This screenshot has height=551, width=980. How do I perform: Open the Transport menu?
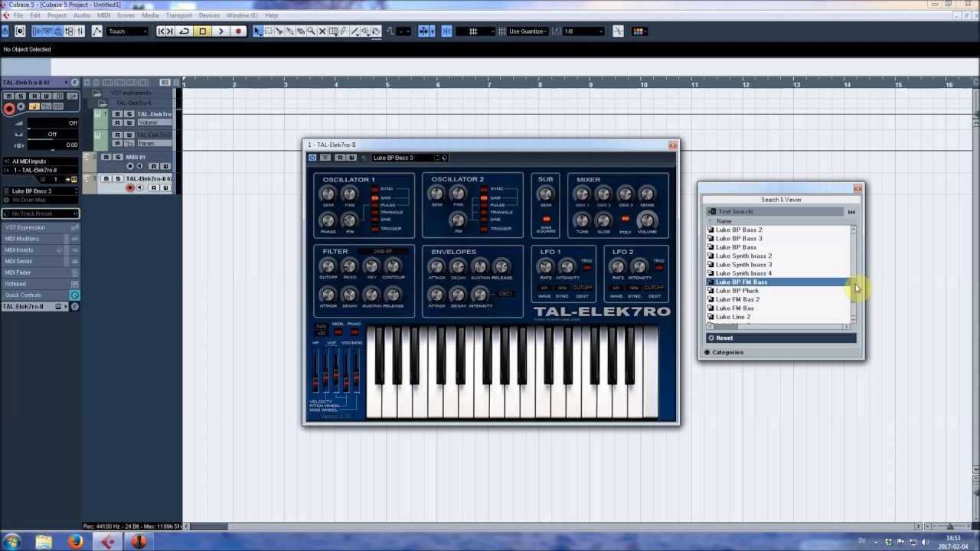(x=178, y=15)
